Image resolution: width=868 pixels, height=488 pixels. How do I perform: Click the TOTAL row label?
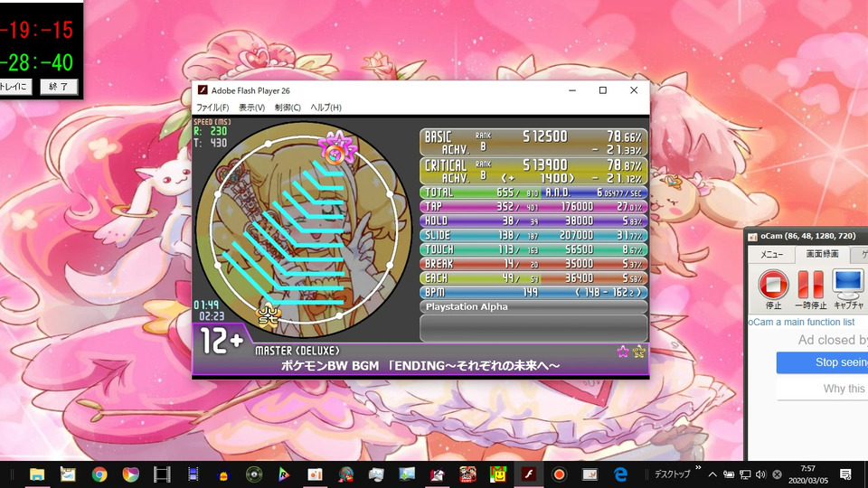(439, 192)
